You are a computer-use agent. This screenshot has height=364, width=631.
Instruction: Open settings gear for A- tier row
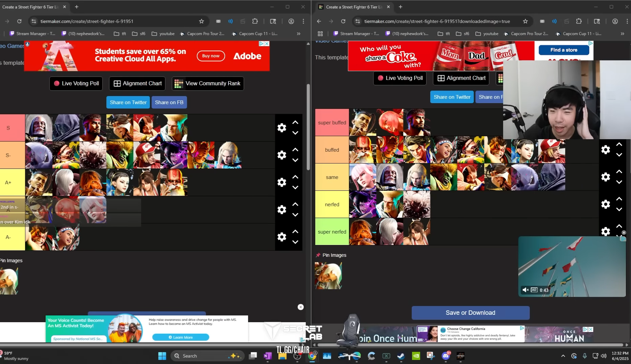pos(282,237)
